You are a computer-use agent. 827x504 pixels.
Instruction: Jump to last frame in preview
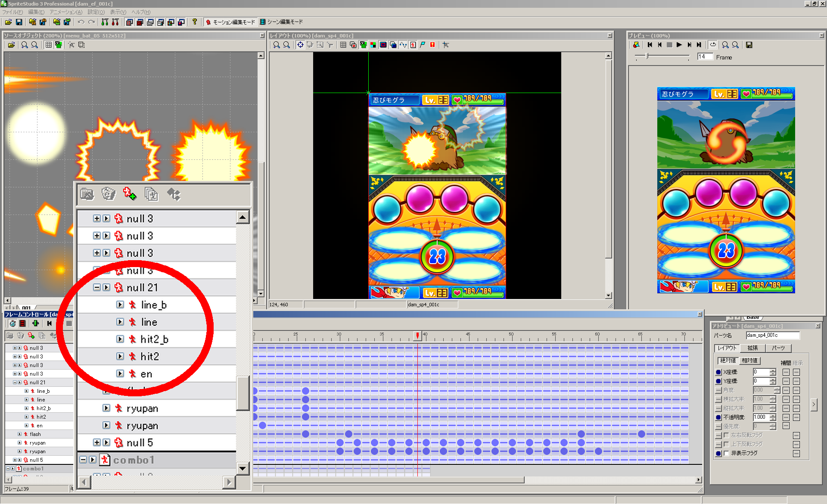coord(699,45)
